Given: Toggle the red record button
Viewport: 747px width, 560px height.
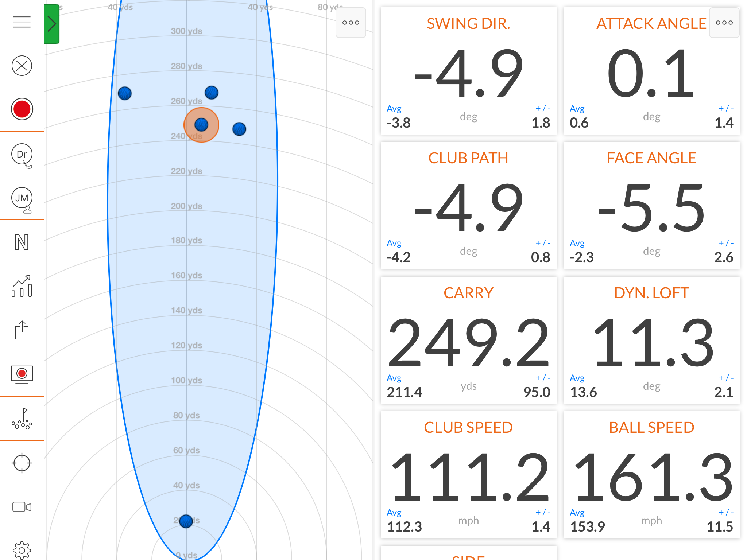Looking at the screenshot, I should [x=22, y=109].
